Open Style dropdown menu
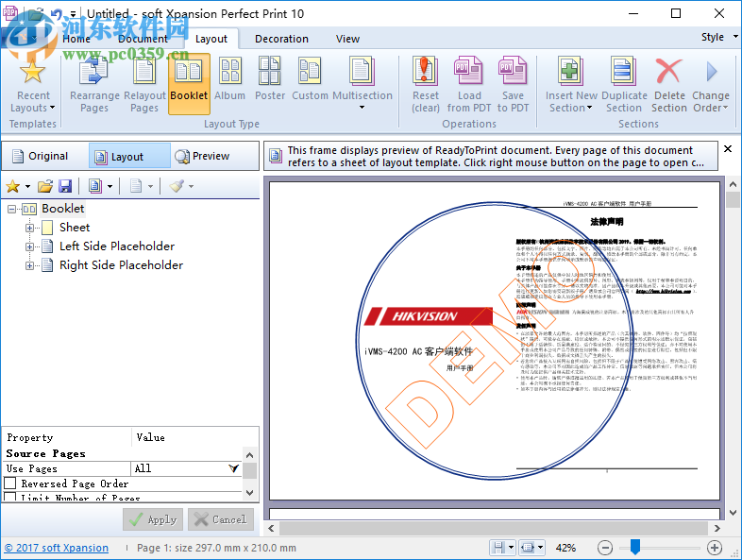Image resolution: width=742 pixels, height=560 pixels. pos(718,37)
